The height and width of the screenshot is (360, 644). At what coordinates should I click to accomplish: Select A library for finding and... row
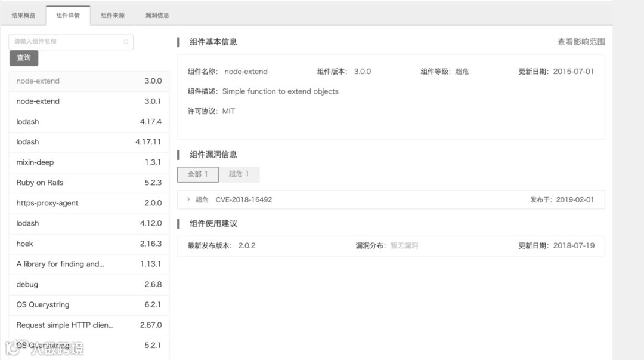tap(89, 264)
